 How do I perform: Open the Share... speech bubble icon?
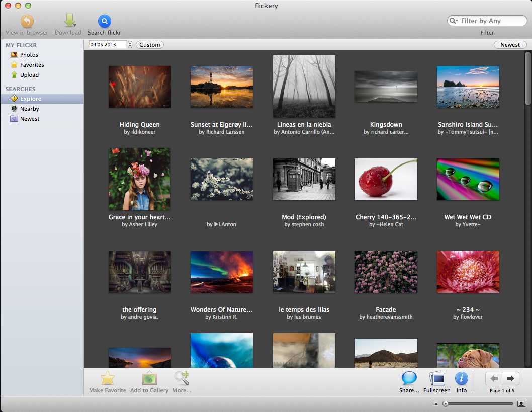tap(409, 379)
